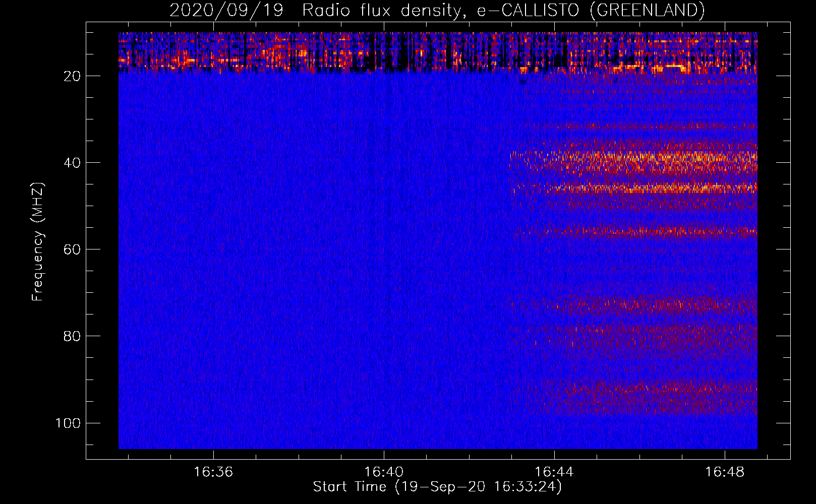Screen dimensions: 816x504
Task: Click the plot title "2020/09/19 Radio flux density, e-CALLISTO (GREENLAND)"
Action: 437,10
